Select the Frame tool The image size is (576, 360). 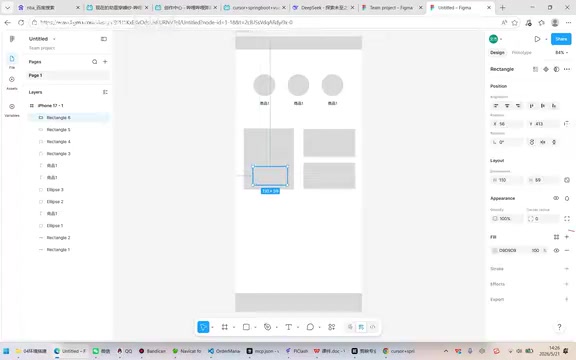(x=224, y=327)
